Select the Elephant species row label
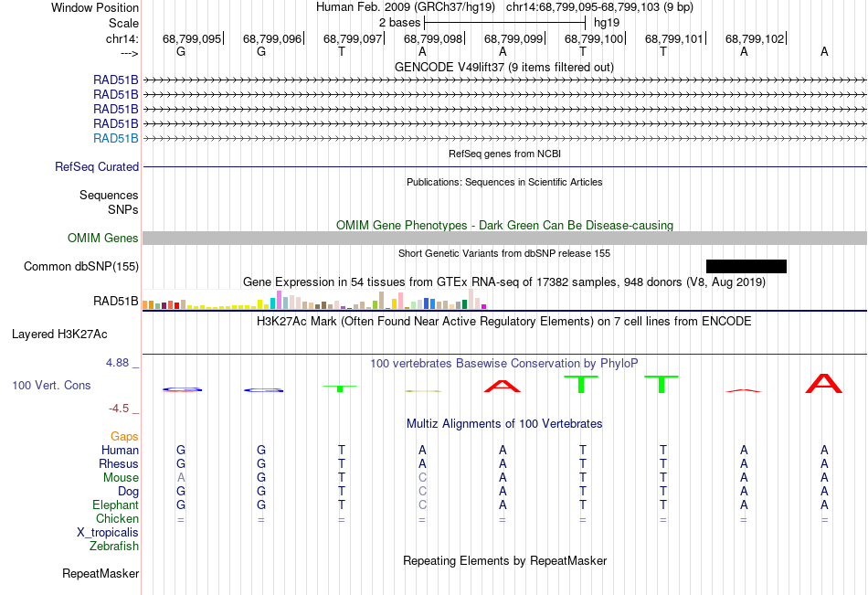 click(x=116, y=505)
